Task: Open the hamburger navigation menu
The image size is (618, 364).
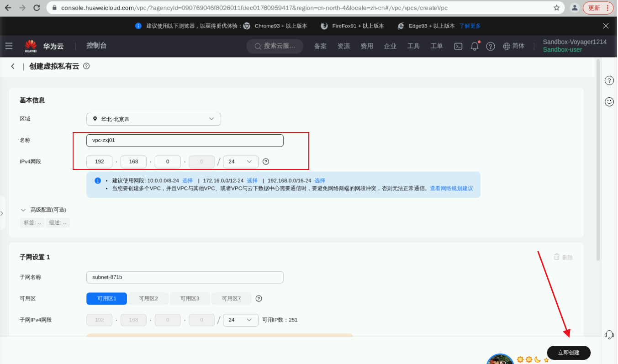Action: click(9, 46)
